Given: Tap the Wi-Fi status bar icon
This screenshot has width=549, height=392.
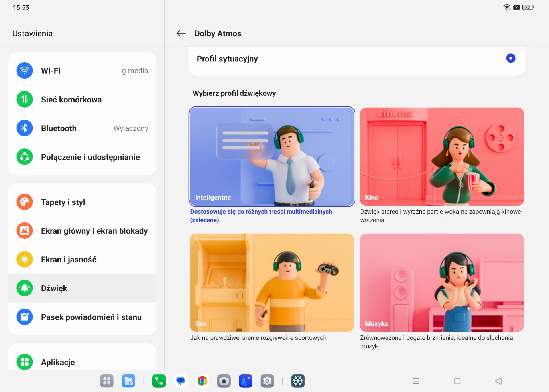Looking at the screenshot, I should (507, 7).
